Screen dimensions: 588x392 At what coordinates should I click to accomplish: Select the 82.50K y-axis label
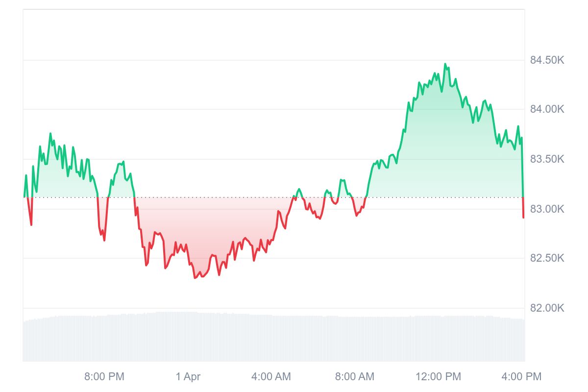click(547, 258)
